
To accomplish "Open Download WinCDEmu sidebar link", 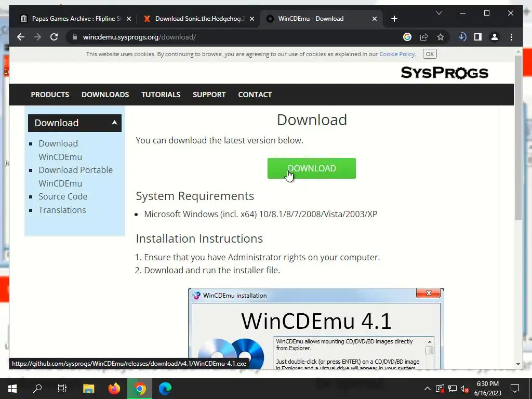I will coord(60,150).
